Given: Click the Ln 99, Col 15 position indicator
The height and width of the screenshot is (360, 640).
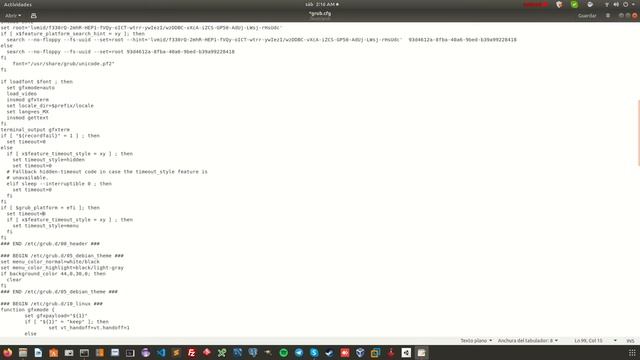Looking at the screenshot, I should point(588,340).
